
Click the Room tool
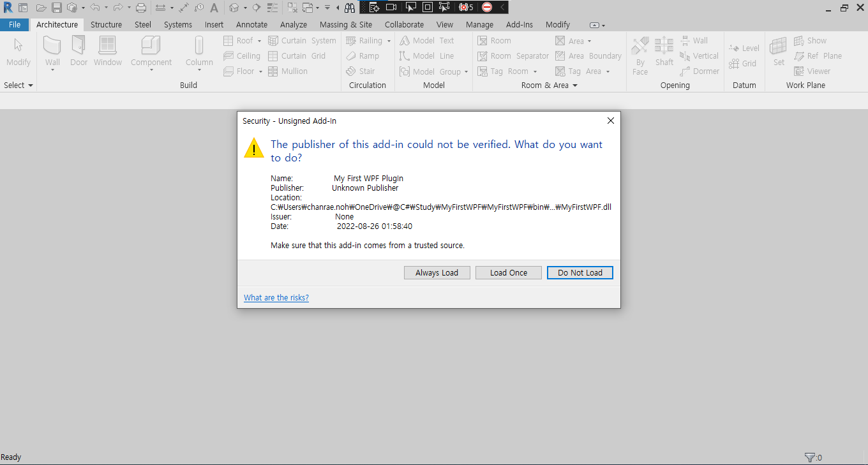(495, 41)
